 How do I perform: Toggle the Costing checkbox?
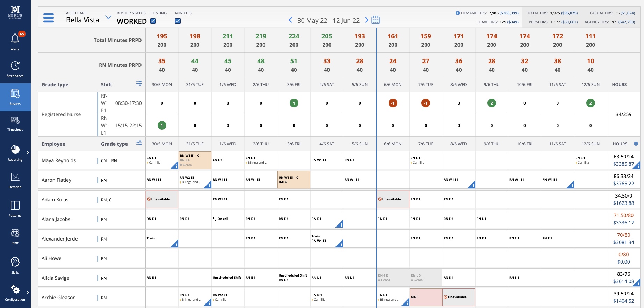tap(153, 21)
